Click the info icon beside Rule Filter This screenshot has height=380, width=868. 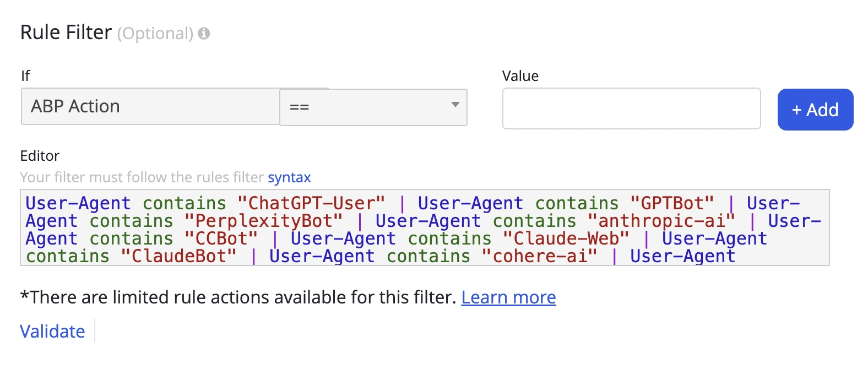coord(204,34)
